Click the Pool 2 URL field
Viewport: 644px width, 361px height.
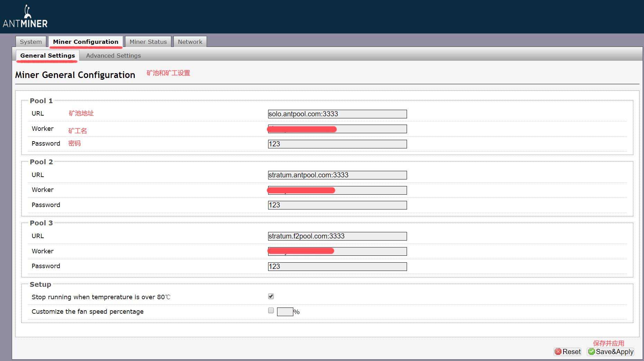click(337, 175)
